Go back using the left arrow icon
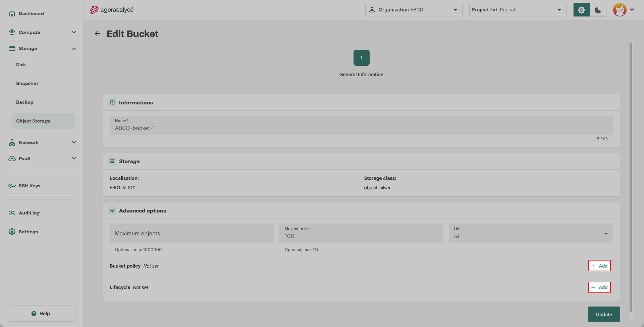 pyautogui.click(x=97, y=34)
